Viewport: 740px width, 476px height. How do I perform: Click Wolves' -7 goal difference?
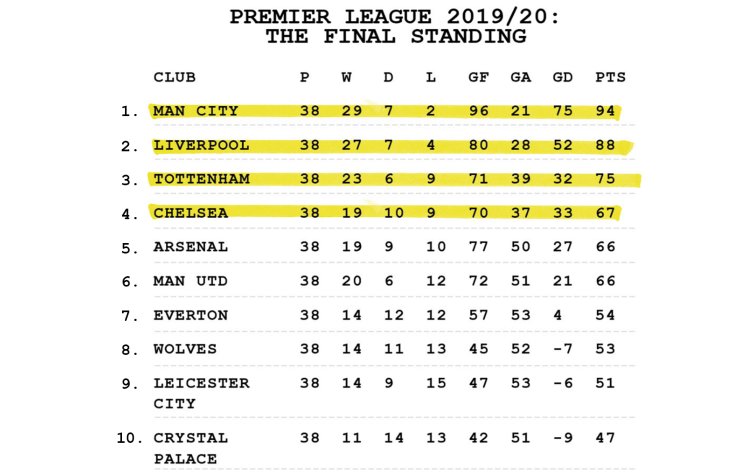click(563, 349)
